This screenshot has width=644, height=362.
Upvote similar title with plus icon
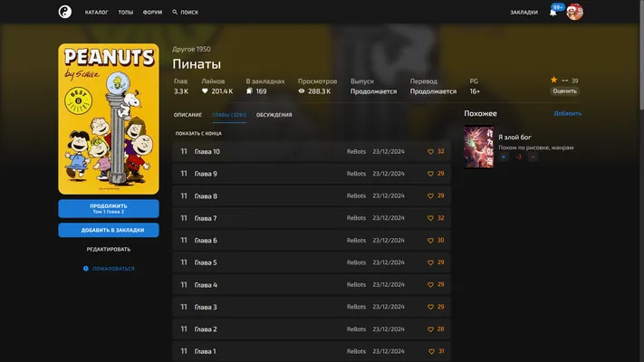tap(504, 157)
